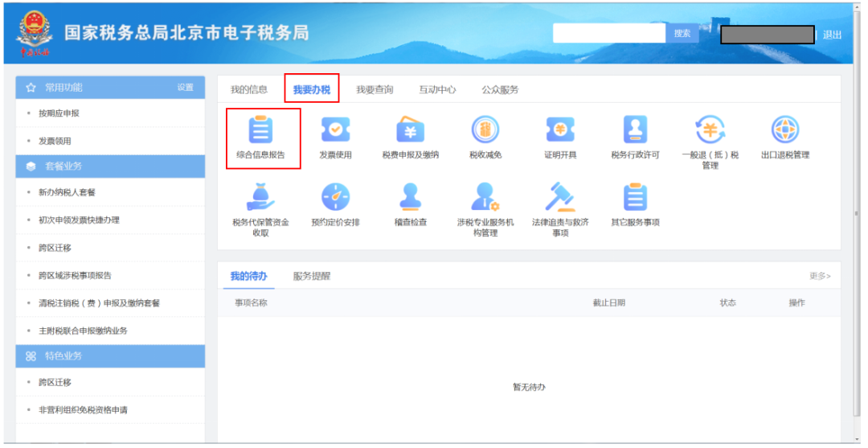The height and width of the screenshot is (448, 868).
Task: Click 事项名称 column header
Action: pos(251,302)
